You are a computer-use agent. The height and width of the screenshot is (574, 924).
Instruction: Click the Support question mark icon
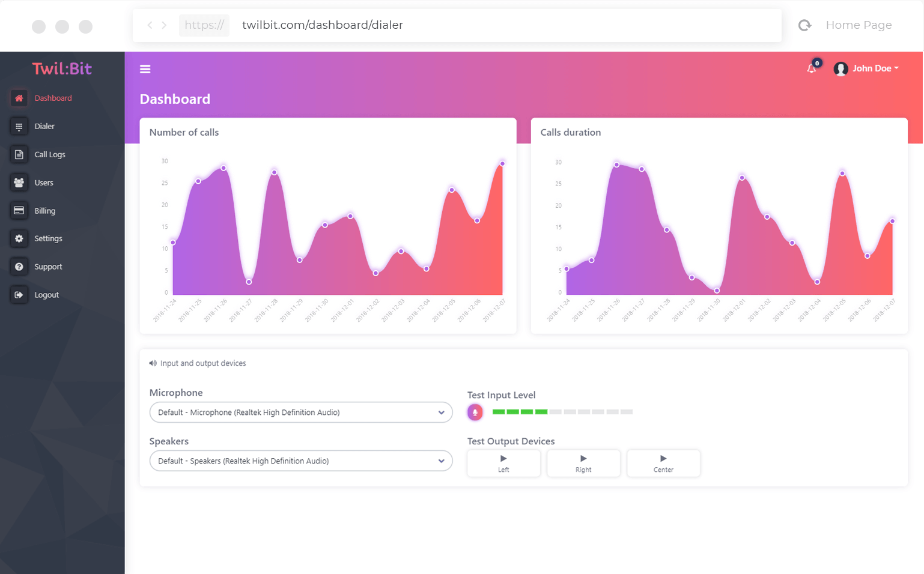(x=19, y=267)
